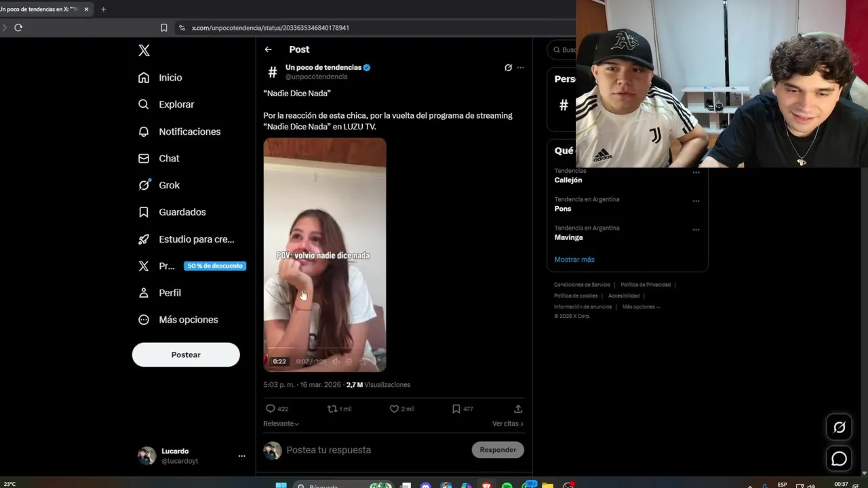Click the X logo in sidebar
868x488 pixels.
pos(144,50)
